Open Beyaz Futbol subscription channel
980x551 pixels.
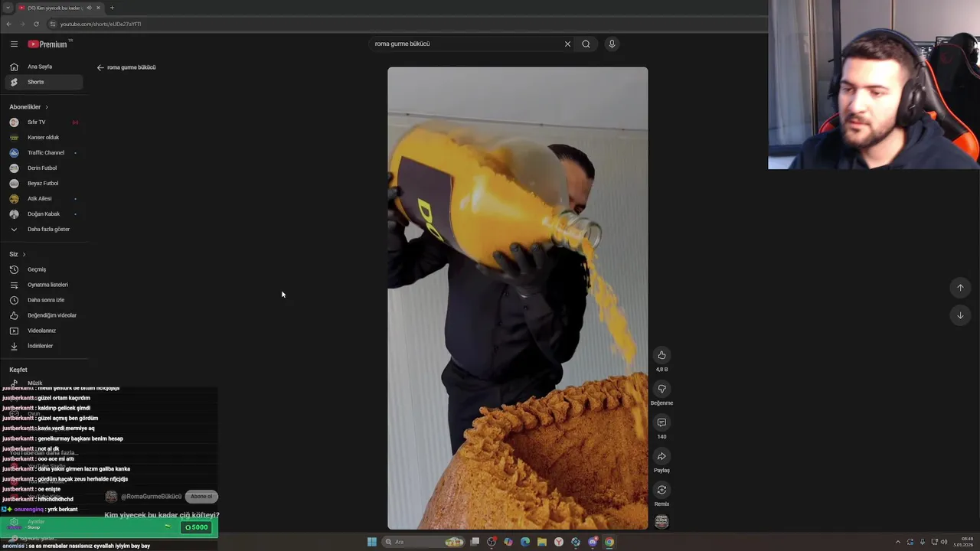tap(43, 184)
